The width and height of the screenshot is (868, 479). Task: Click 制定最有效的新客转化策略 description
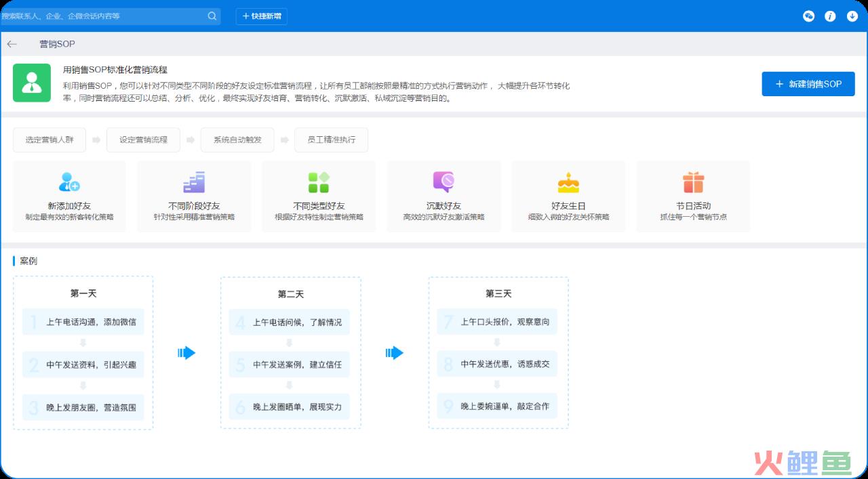tap(69, 217)
